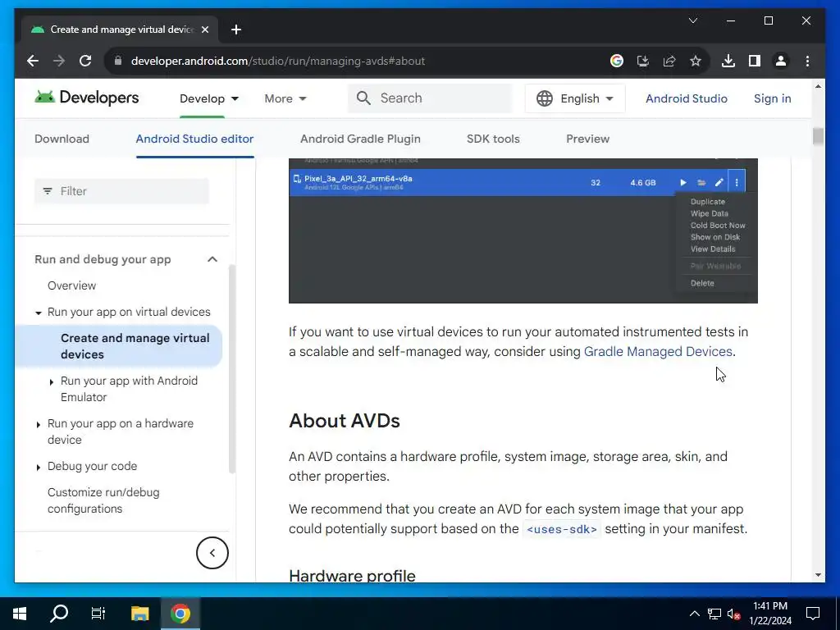The height and width of the screenshot is (630, 840).
Task: Bookmark this tab with the star
Action: coord(696,61)
